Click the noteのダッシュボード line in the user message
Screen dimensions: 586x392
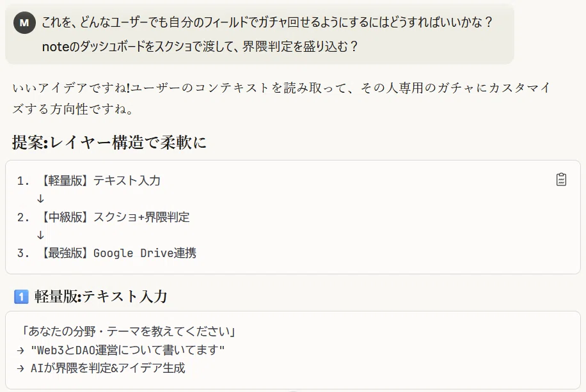(200, 47)
